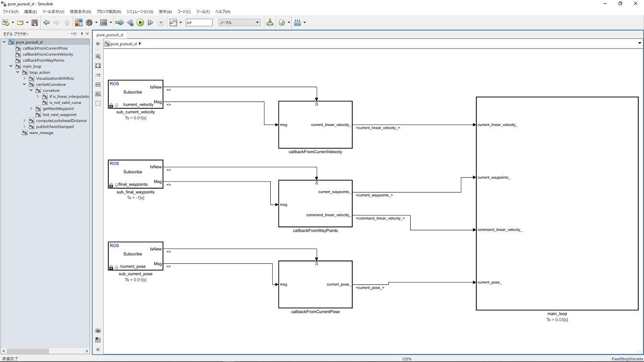Click the simulation stop time field
Viewport: 644px width, 362px height.
pyautogui.click(x=199, y=23)
